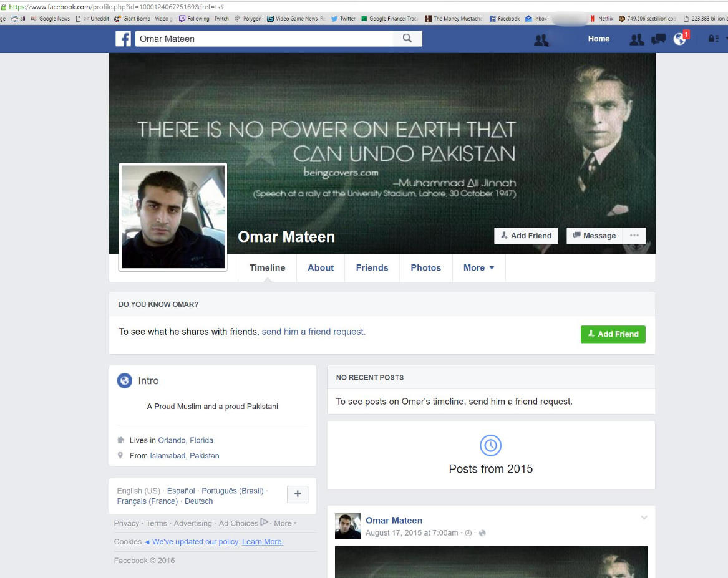
Task: Open the Facebook bookmark in the bookmarks bar
Action: pos(505,19)
